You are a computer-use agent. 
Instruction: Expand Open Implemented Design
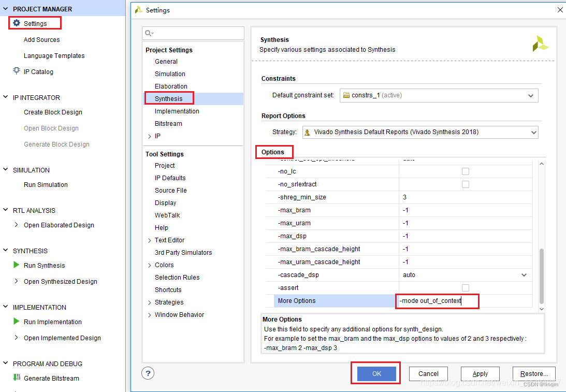coord(16,337)
